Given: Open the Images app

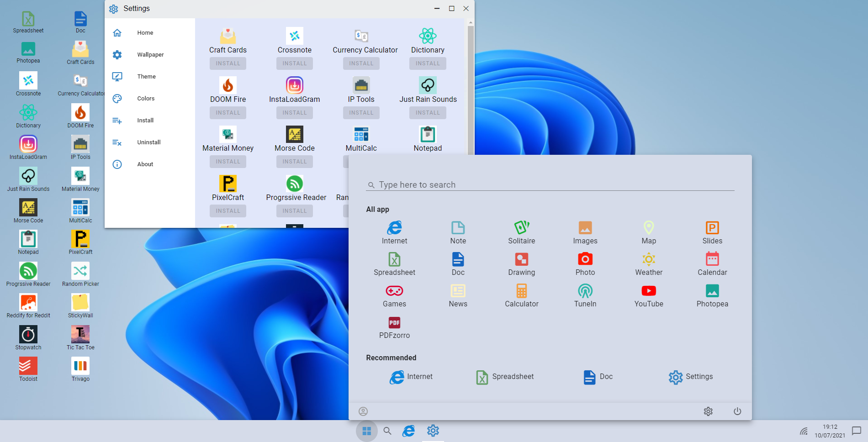Looking at the screenshot, I should tap(585, 232).
